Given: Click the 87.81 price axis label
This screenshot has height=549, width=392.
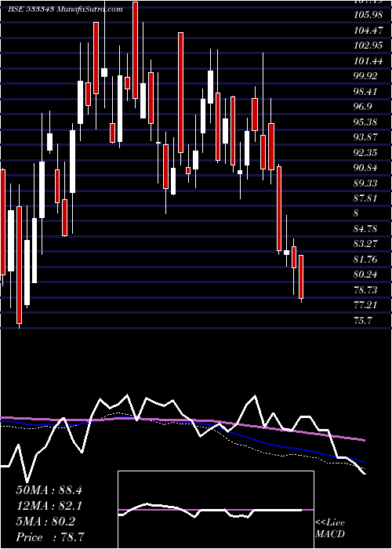Looking at the screenshot, I should click(x=367, y=198).
